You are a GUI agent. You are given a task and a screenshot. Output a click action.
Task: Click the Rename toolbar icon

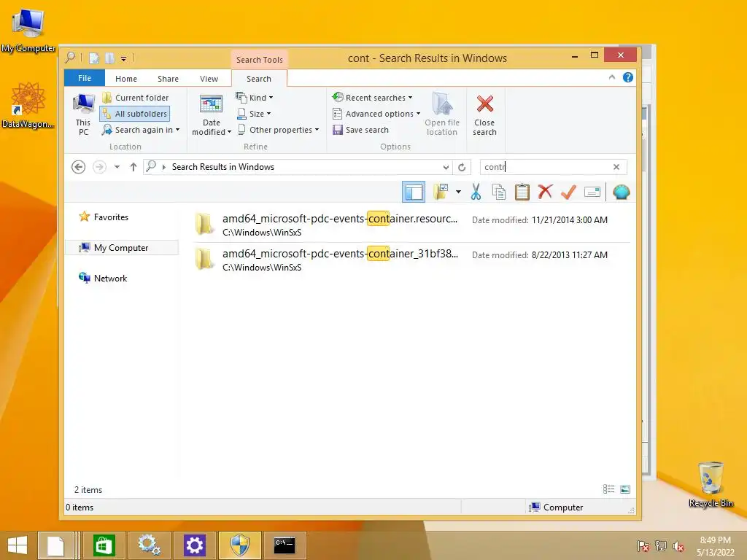pos(592,192)
